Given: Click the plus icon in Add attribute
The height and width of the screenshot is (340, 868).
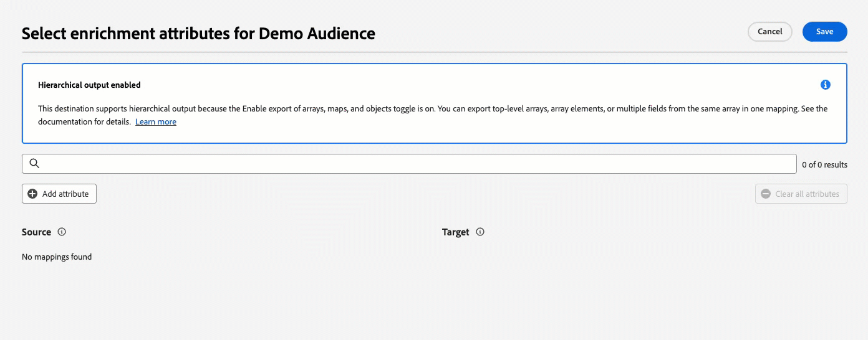Looking at the screenshot, I should (x=32, y=194).
